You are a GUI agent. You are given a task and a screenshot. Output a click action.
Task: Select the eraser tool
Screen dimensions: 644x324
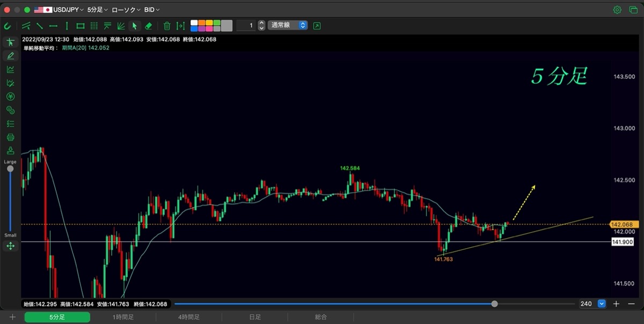click(149, 25)
